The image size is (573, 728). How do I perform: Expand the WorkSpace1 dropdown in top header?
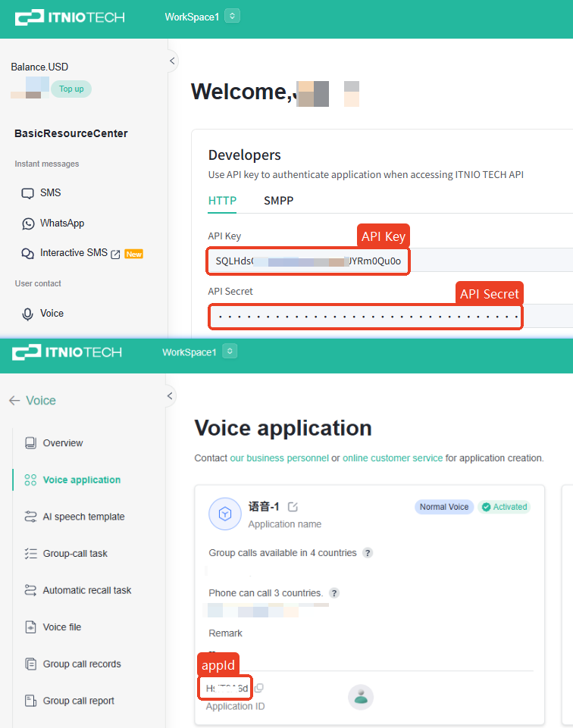(232, 16)
